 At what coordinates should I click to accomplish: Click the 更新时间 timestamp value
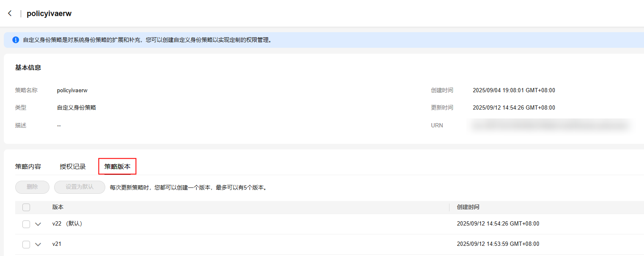[514, 108]
